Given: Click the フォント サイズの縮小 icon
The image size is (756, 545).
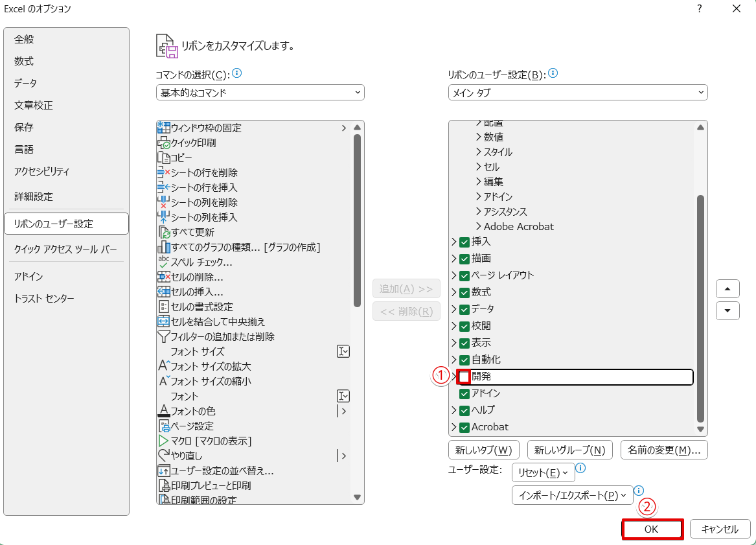Looking at the screenshot, I should [164, 381].
